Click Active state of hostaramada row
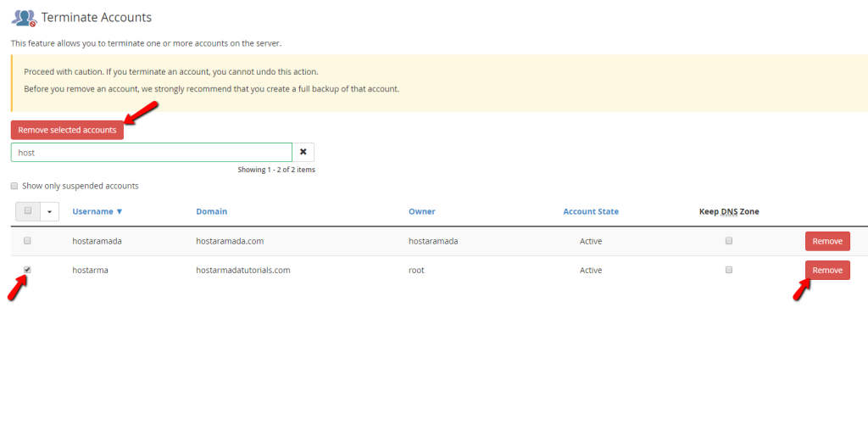Screen dimensions: 868x431 pos(591,241)
